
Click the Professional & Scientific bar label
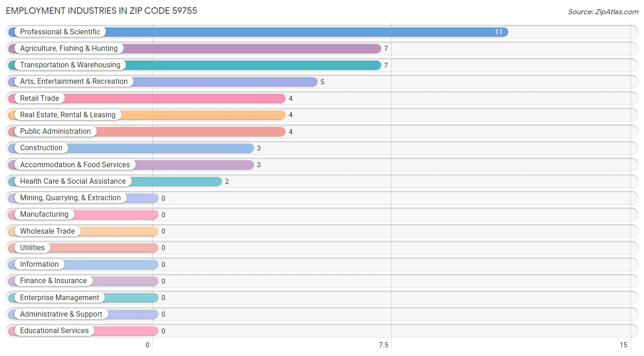click(x=60, y=32)
